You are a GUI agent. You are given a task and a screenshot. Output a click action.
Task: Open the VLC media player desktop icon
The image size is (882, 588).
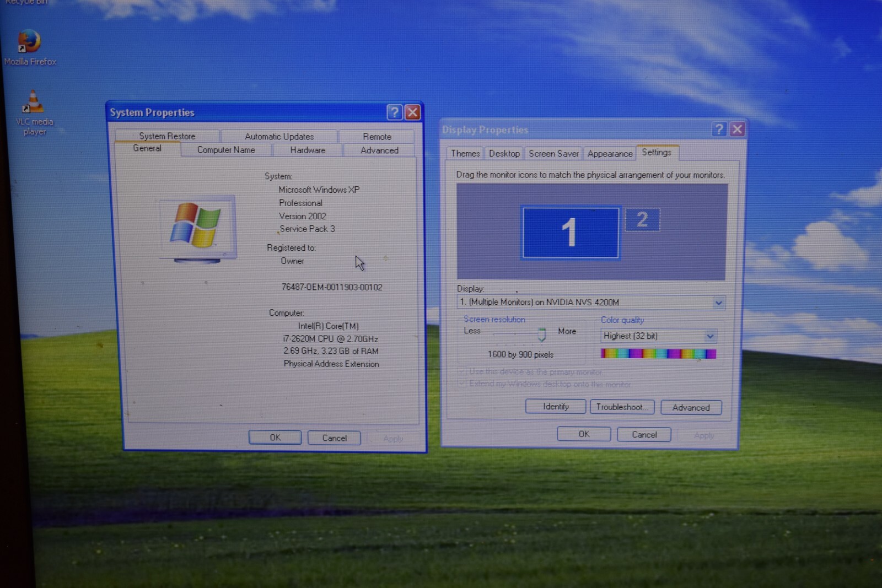34,112
